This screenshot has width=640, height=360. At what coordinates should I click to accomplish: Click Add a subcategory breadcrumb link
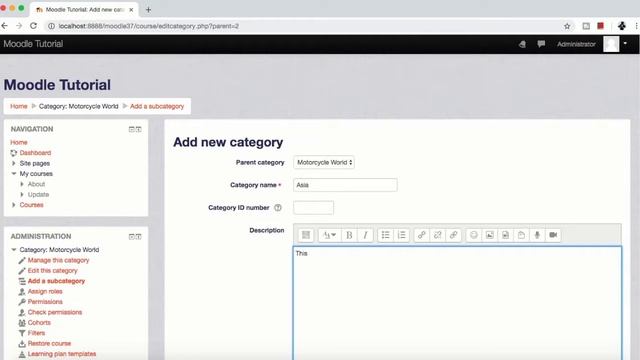pyautogui.click(x=157, y=106)
